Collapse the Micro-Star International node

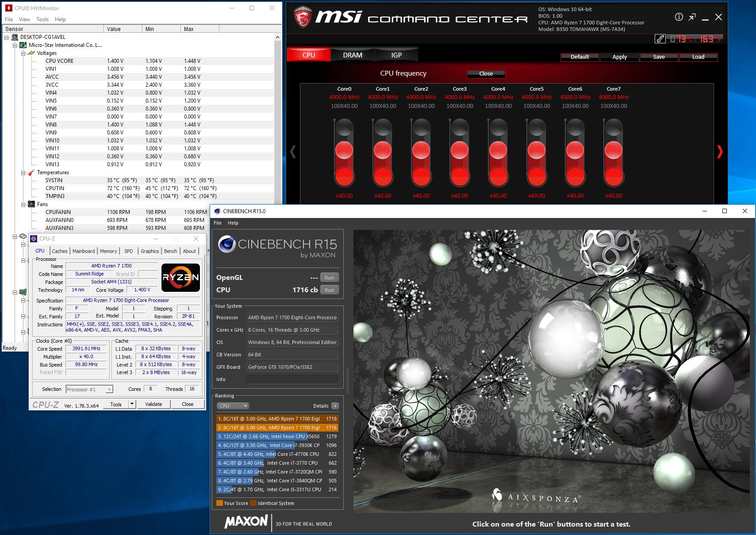click(x=15, y=45)
